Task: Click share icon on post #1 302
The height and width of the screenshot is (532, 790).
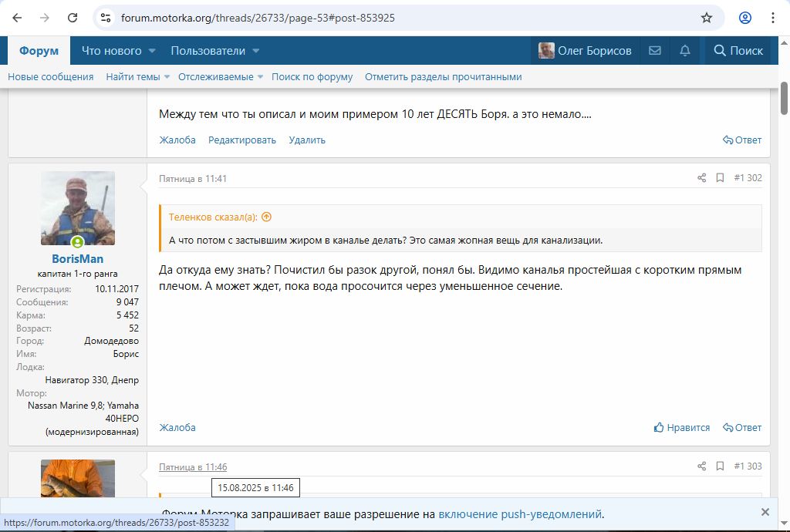Action: click(701, 178)
